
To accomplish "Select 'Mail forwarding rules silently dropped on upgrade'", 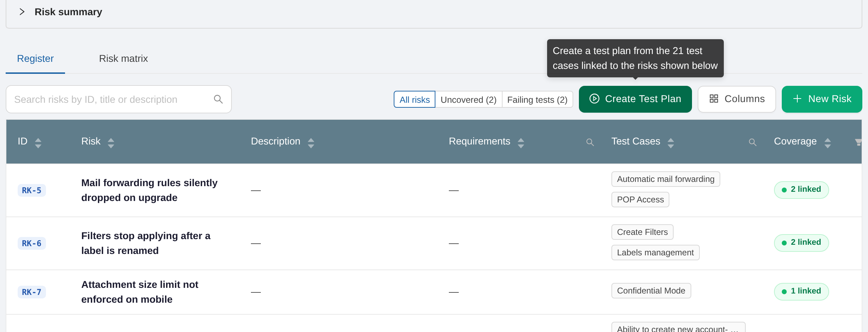I will click(x=149, y=190).
